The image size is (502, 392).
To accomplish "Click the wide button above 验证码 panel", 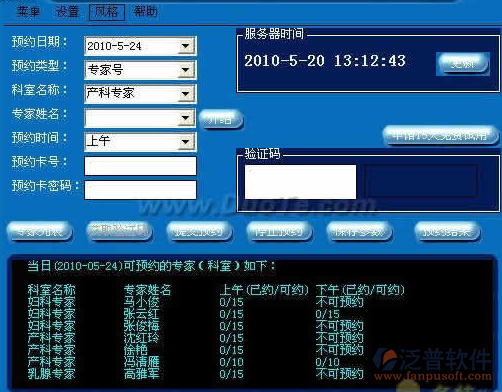I will point(441,136).
